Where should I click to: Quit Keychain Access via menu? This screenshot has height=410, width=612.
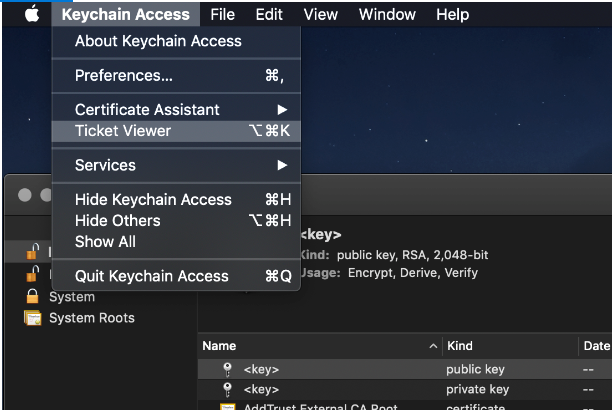[x=176, y=276]
